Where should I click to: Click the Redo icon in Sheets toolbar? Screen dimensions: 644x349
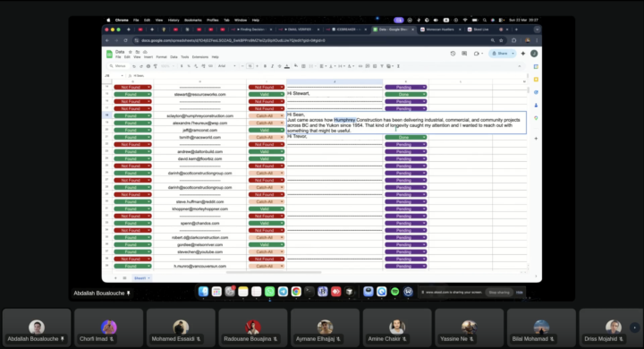tap(141, 66)
